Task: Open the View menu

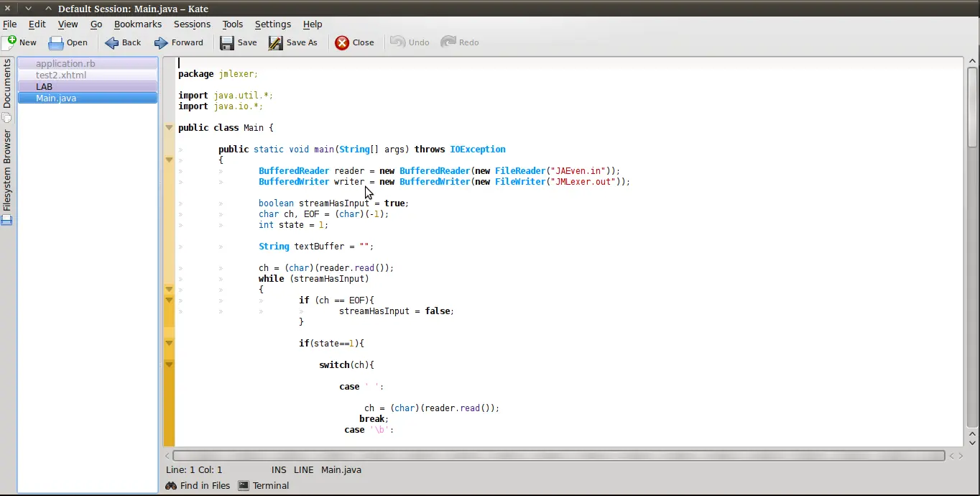Action: point(68,24)
